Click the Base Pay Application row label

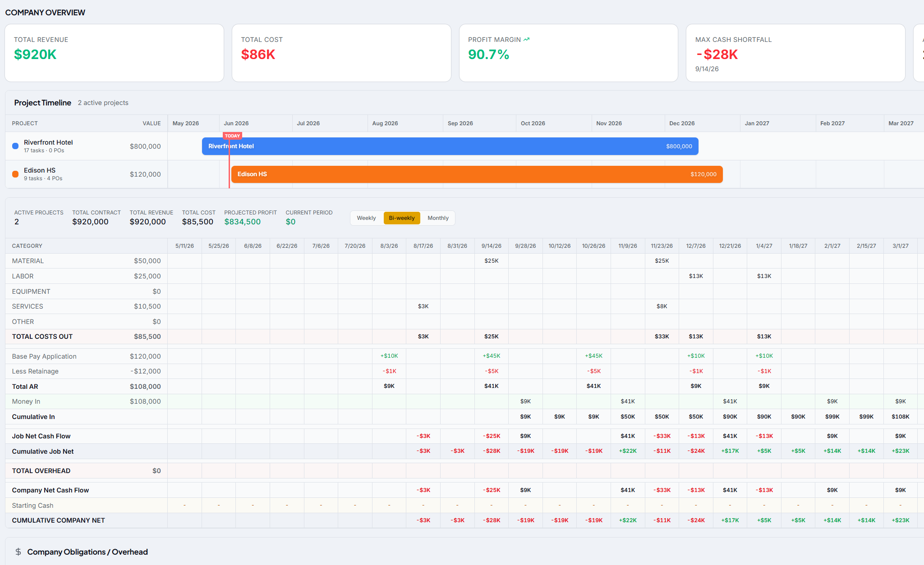pos(44,356)
